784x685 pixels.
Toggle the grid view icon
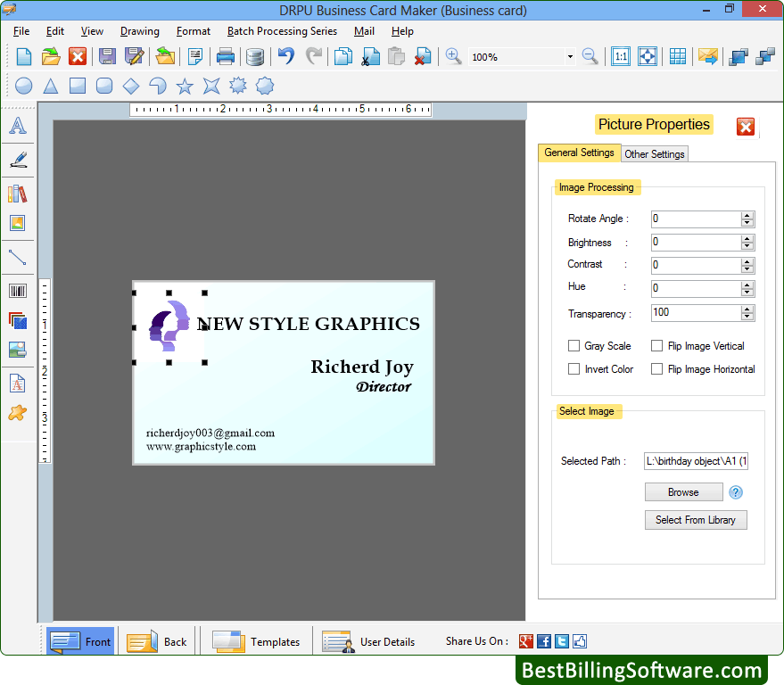click(x=678, y=56)
